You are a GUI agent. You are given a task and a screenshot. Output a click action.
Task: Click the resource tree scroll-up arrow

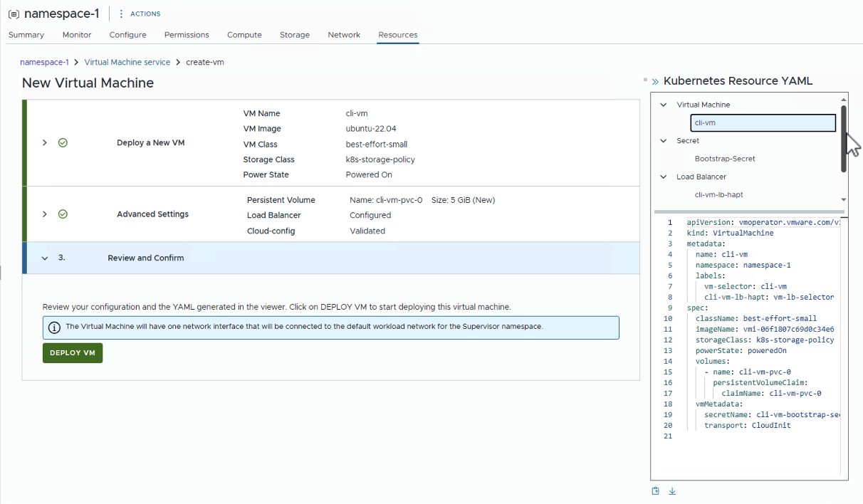click(x=844, y=100)
